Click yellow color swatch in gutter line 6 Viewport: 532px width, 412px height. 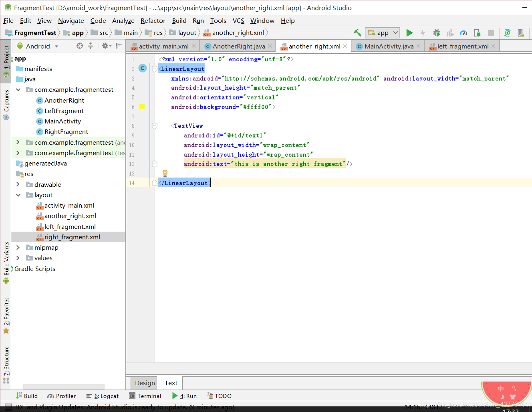click(142, 107)
